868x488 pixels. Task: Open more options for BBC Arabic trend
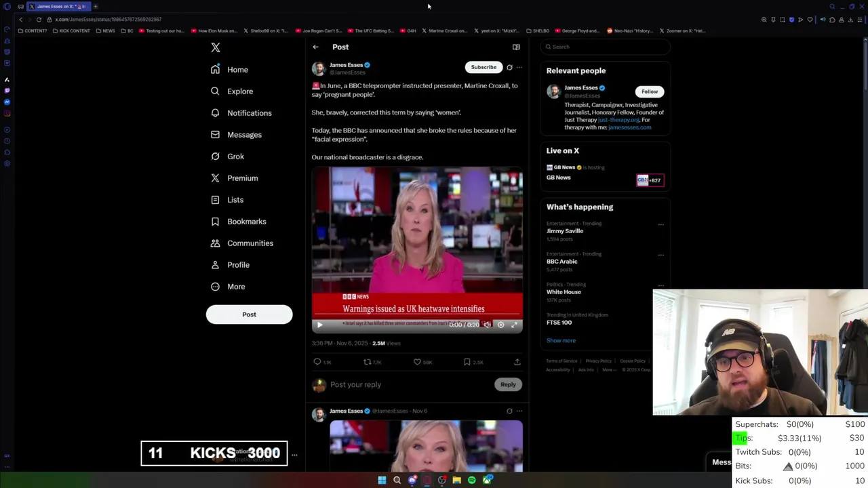pos(660,255)
